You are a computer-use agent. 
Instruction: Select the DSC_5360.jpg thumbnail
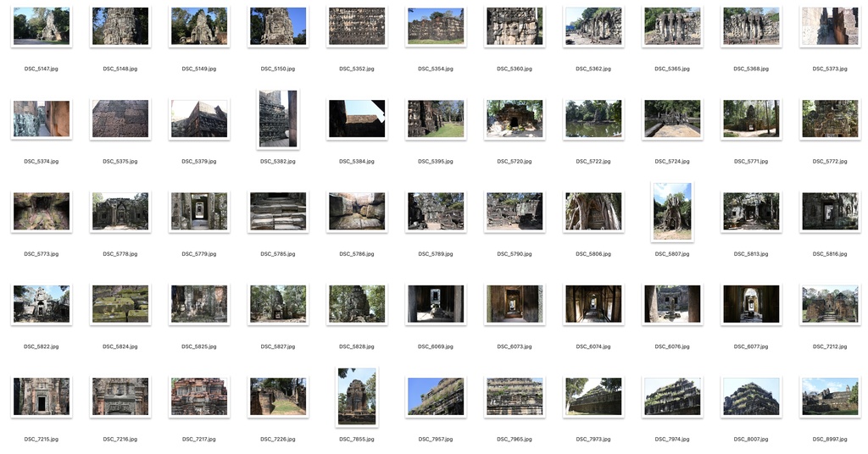click(x=515, y=26)
